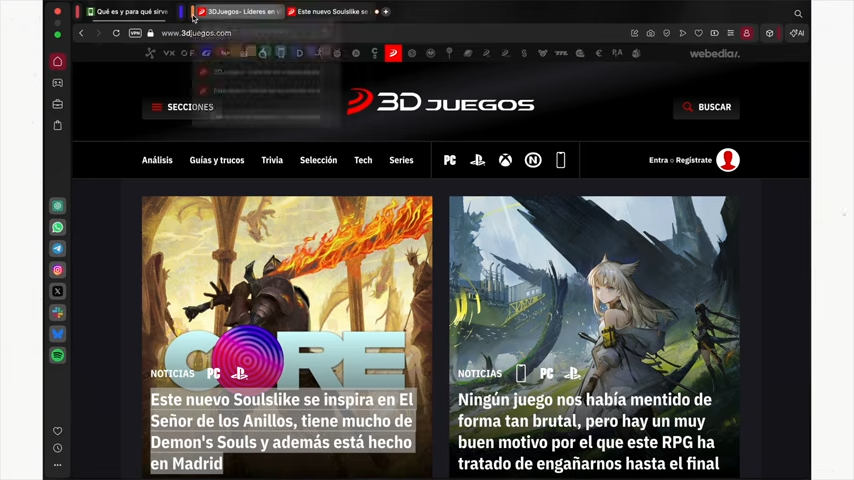Screen dimensions: 854x480
Task: Switch to '3DJuegos- Líderes en' tab
Action: [x=240, y=11]
